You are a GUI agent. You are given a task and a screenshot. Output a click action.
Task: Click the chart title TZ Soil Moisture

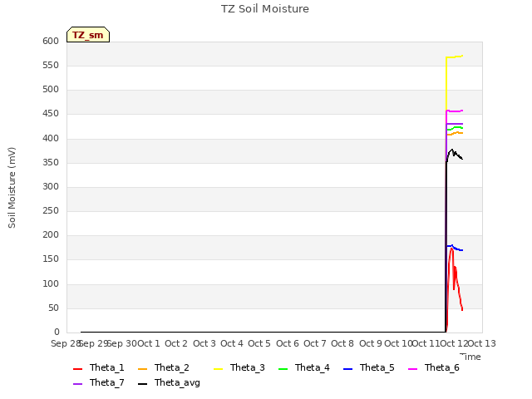[264, 9]
